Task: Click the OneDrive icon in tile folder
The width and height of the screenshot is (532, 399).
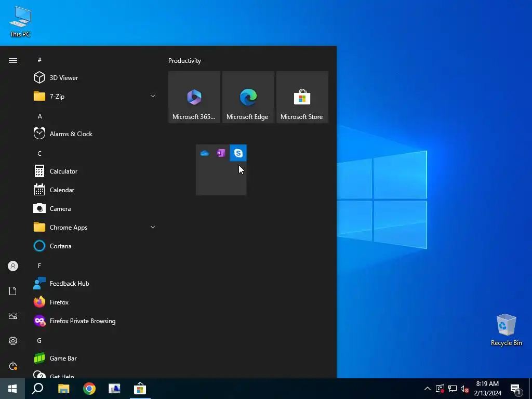Action: coord(205,153)
